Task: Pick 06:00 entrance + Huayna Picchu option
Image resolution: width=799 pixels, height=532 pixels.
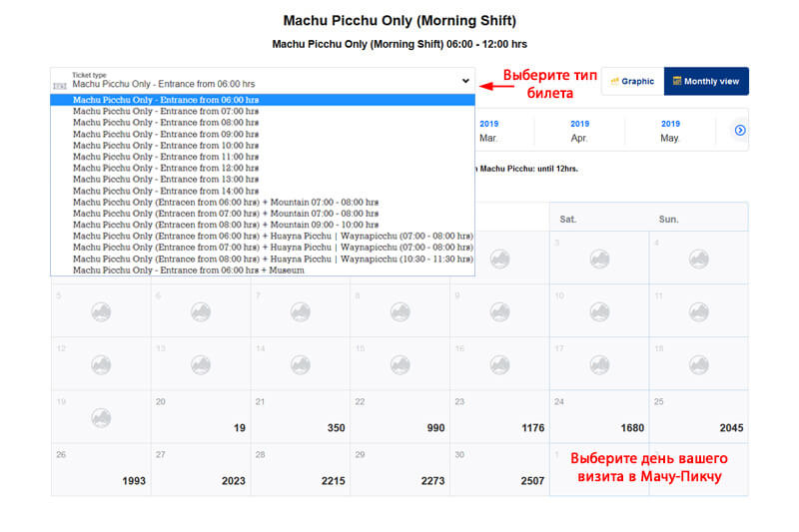Action: 263,236
